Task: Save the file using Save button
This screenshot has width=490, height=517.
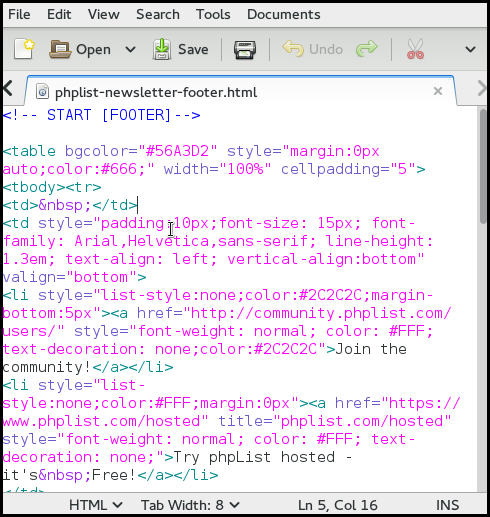Action: tap(181, 49)
